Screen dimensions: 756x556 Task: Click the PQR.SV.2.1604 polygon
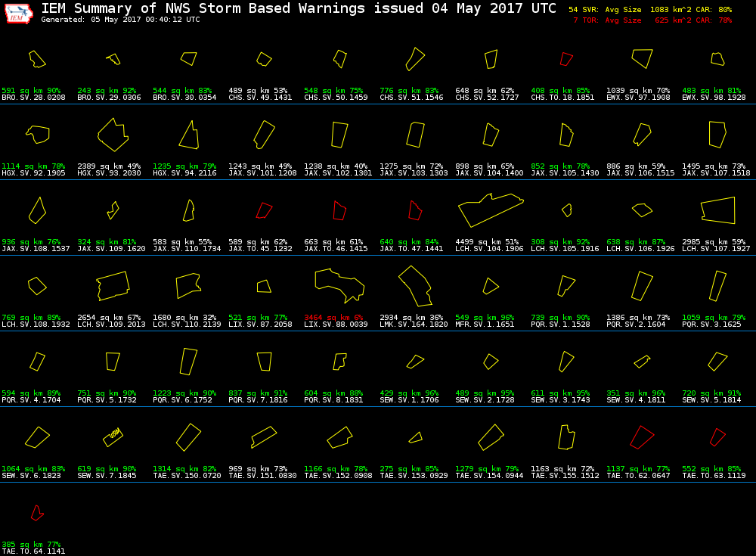(642, 286)
